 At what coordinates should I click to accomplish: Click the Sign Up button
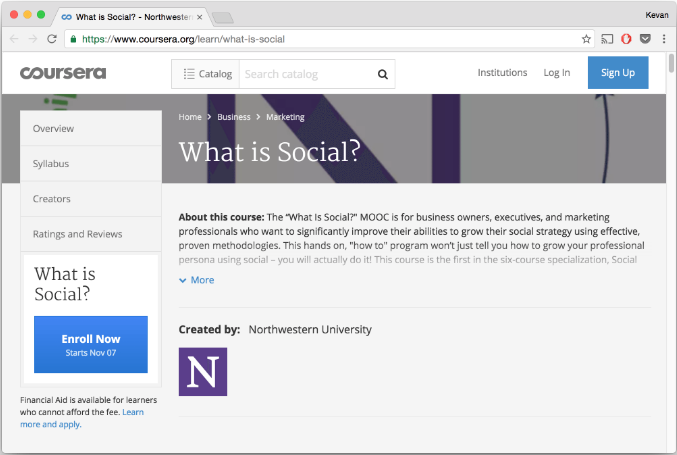[618, 73]
